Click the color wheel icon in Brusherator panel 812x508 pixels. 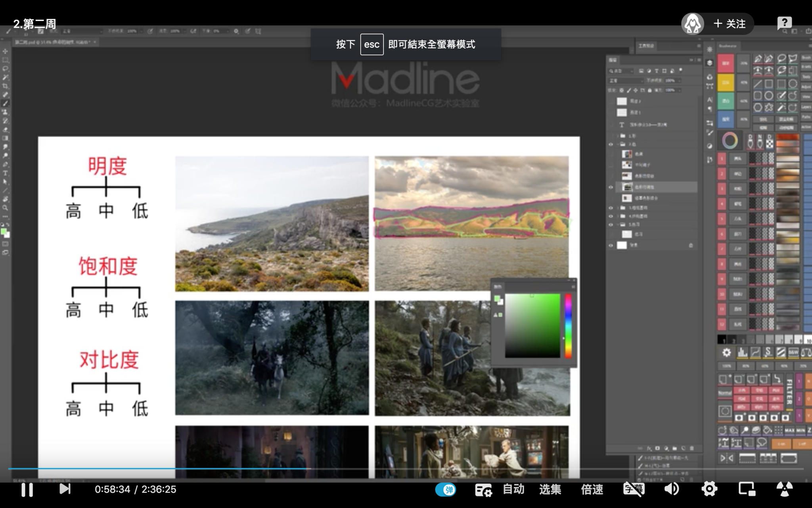730,140
